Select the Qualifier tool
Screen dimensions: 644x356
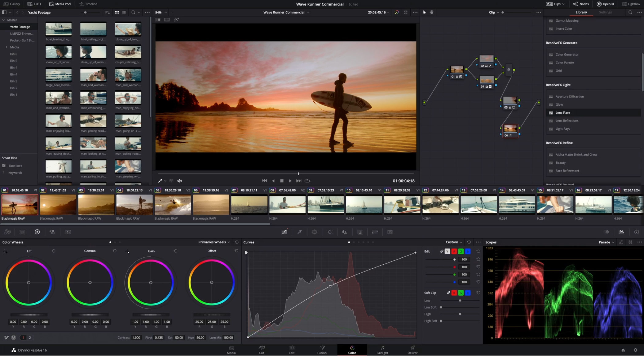coord(299,232)
